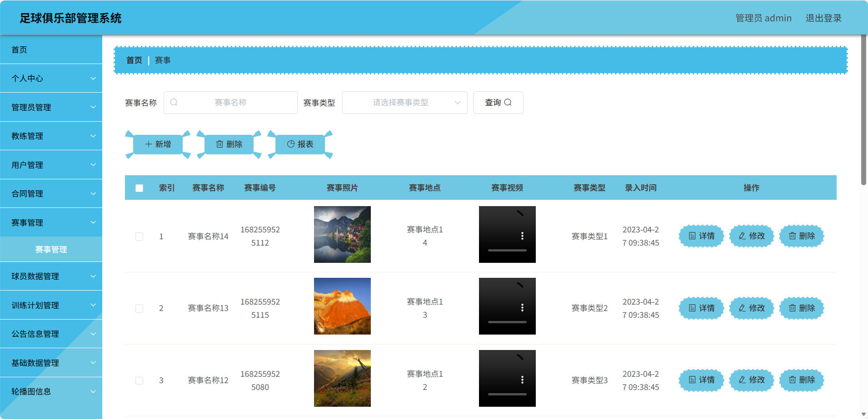The width and height of the screenshot is (868, 419).
Task: View 详情 for 赛事名称12
Action: (x=702, y=380)
